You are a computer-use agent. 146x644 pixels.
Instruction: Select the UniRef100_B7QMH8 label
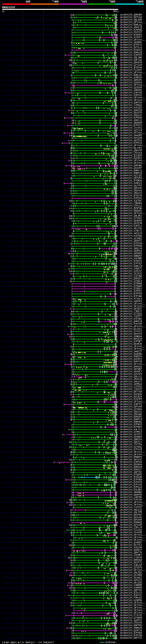[x=131, y=284]
